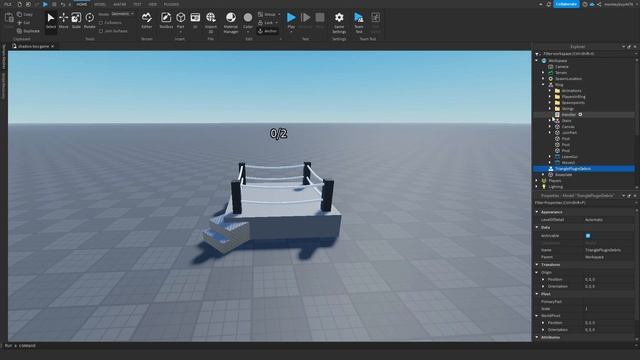
Task: Toggle the Collisions checkbox
Action: click(x=101, y=23)
